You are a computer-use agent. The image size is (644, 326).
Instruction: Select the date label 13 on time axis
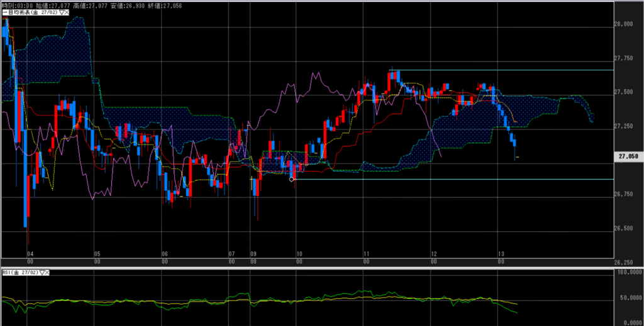[x=501, y=255]
